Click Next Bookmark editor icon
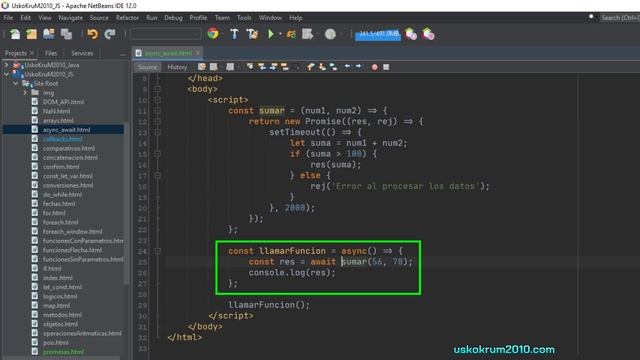The width and height of the screenshot is (640, 360). (322, 67)
